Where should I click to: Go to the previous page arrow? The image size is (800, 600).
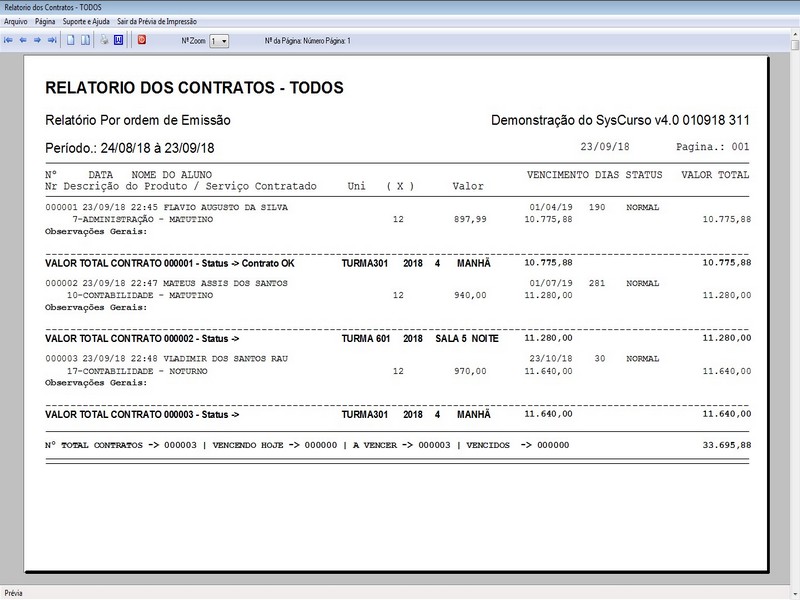tap(23, 40)
